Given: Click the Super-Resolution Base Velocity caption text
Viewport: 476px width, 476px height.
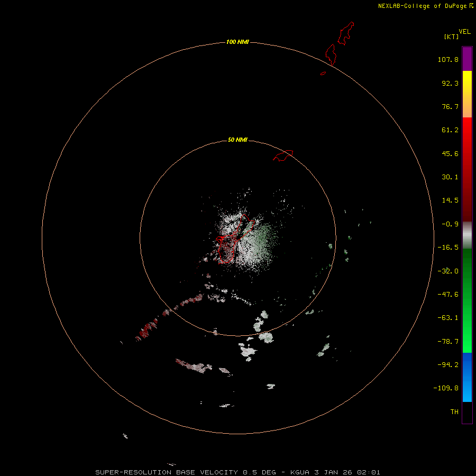Looking at the screenshot, I should [237, 472].
